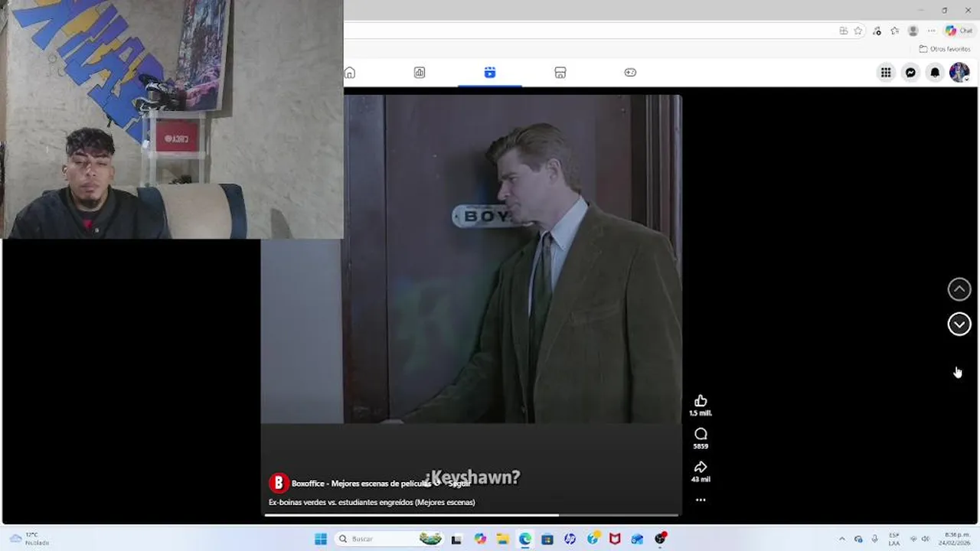The height and width of the screenshot is (551, 980).
Task: Launch Copilot from the taskbar
Action: click(480, 539)
